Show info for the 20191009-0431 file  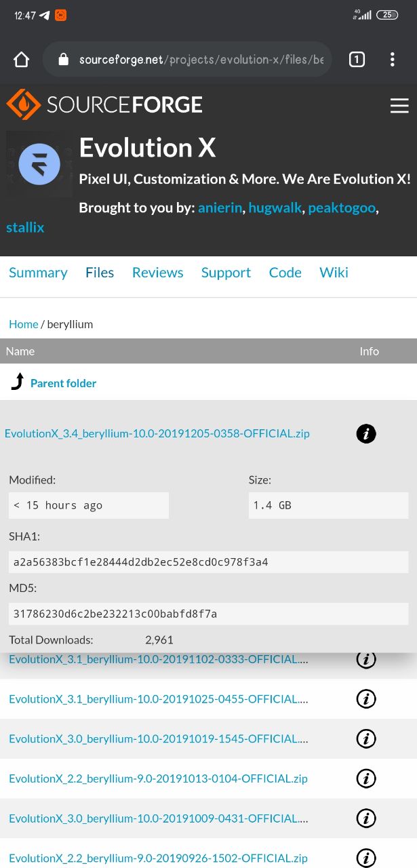click(x=366, y=818)
